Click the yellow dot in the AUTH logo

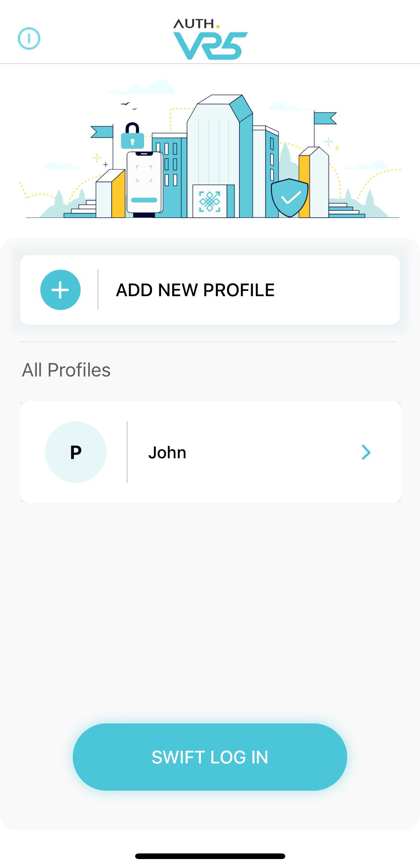click(x=218, y=27)
